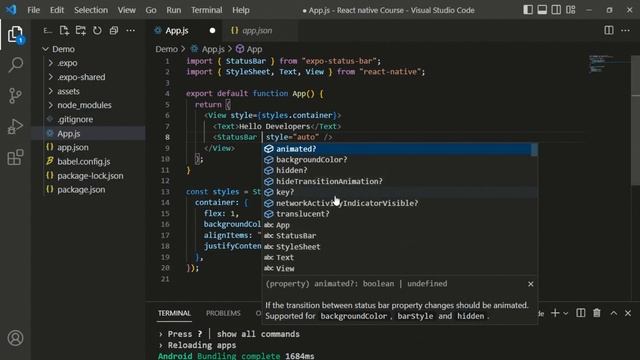
Task: Click App symbol in the breadcrumb
Action: coord(254,49)
